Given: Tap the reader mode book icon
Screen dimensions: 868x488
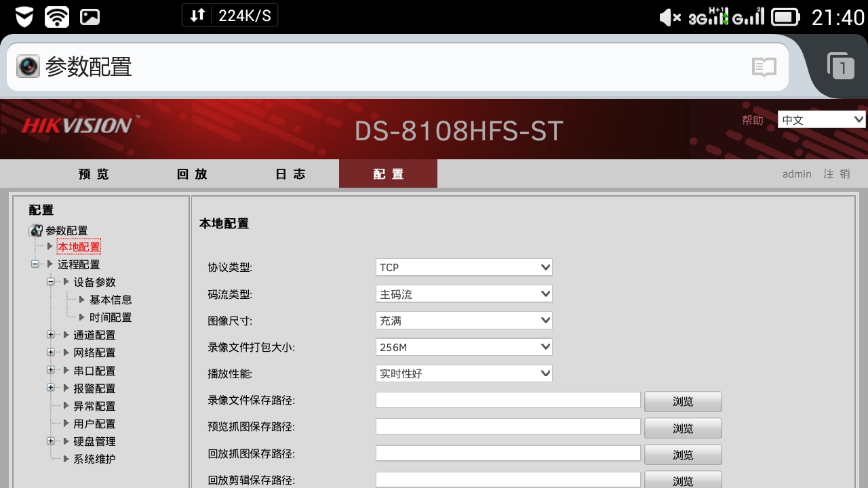Looking at the screenshot, I should point(764,67).
